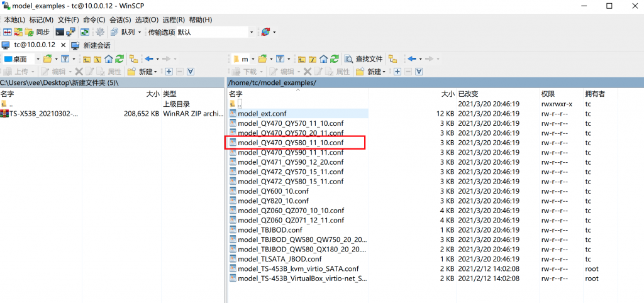This screenshot has width=644, height=303.
Task: Close the tc@10.0.0.12 session tab
Action: [64, 45]
